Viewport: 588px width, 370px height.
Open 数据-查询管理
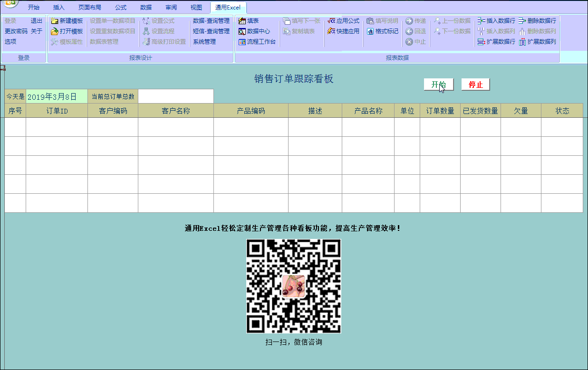click(211, 21)
